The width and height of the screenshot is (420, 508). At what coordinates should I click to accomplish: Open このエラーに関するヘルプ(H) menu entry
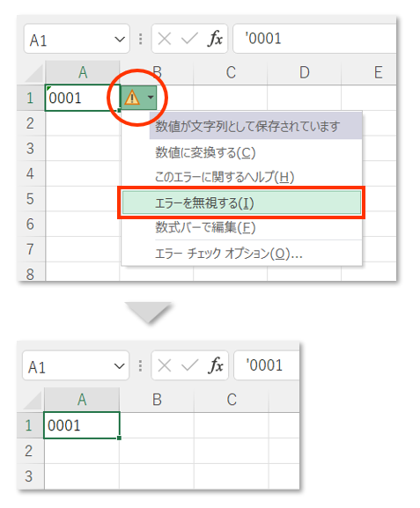click(225, 177)
